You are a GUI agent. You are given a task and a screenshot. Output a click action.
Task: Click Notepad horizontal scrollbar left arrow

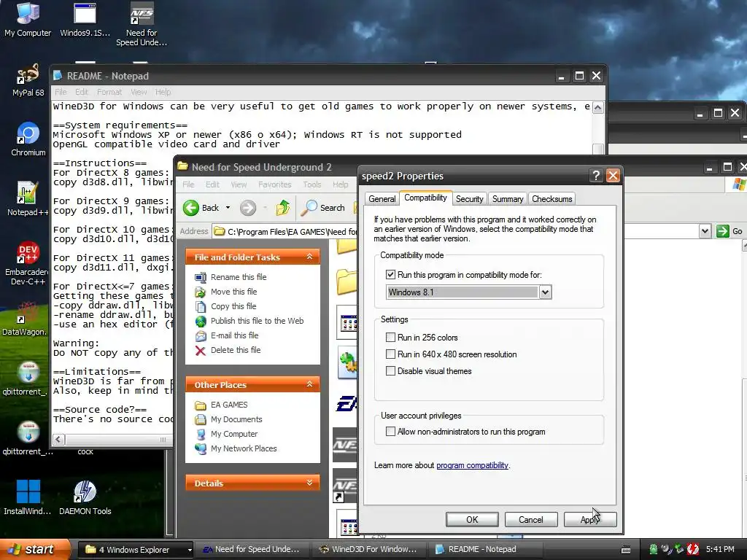point(58,440)
